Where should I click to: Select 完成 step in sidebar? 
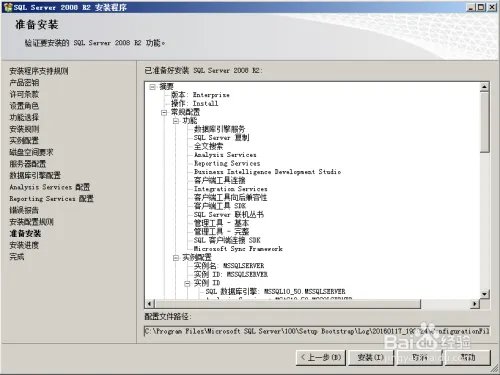click(17, 257)
